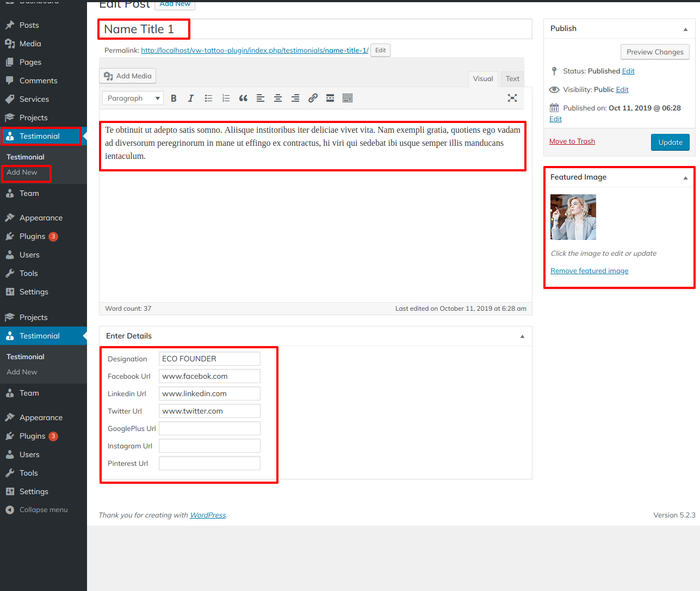Open the Paragraph format dropdown
This screenshot has height=591, width=700.
133,98
